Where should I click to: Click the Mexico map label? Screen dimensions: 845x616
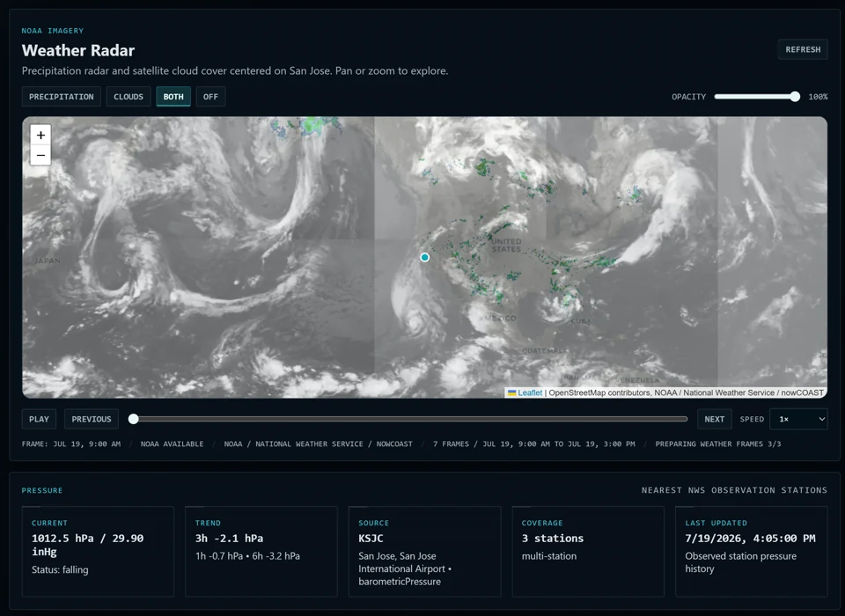[501, 318]
